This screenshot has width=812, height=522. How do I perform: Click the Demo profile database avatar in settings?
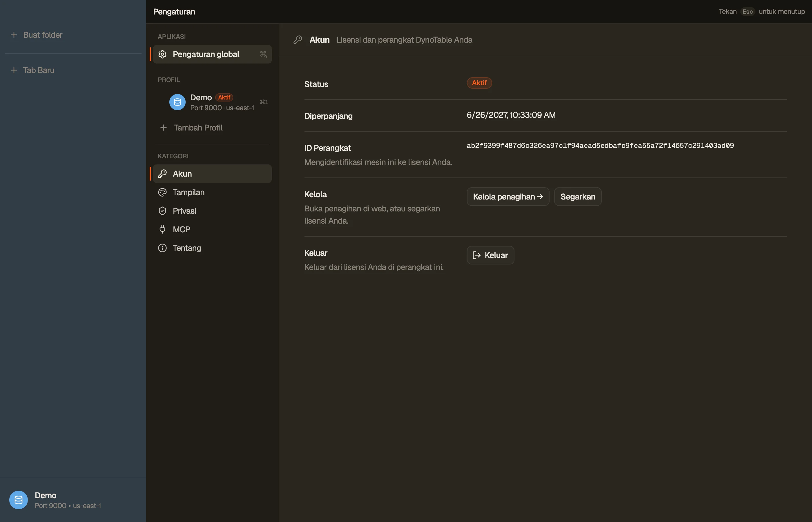[177, 102]
